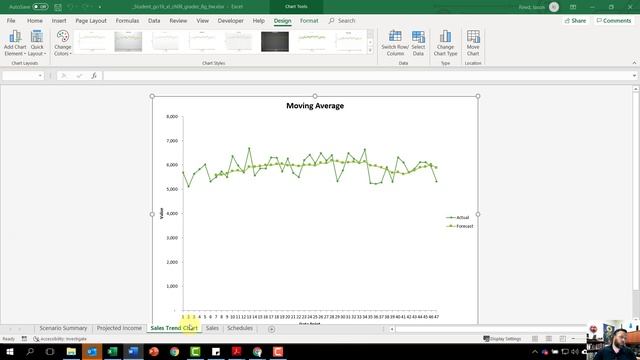Click into the formula bar
This screenshot has height=360, width=640.
coord(367,76)
